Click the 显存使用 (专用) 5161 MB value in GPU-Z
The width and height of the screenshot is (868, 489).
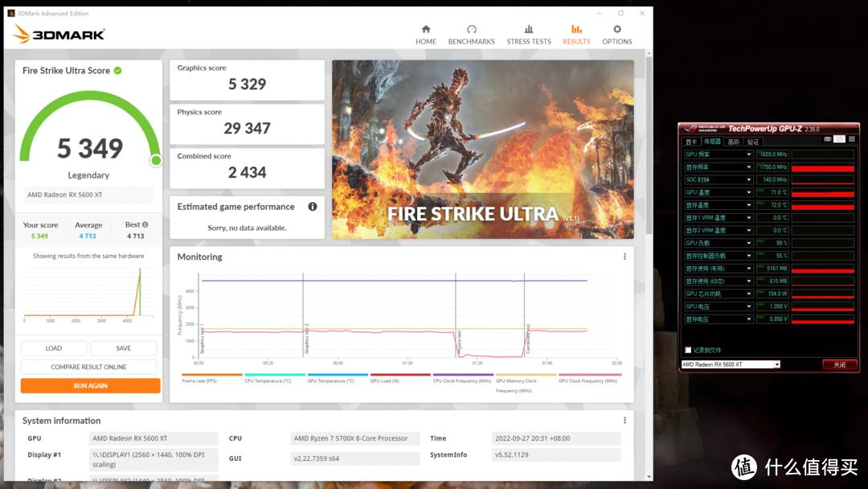click(x=773, y=269)
